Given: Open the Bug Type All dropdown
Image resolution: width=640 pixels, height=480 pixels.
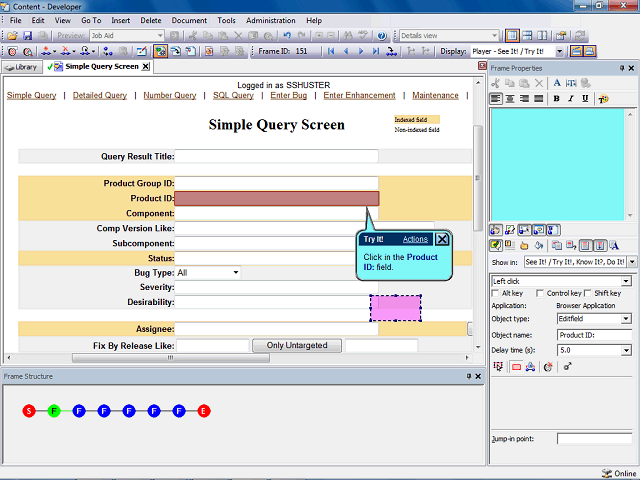Looking at the screenshot, I should [236, 273].
